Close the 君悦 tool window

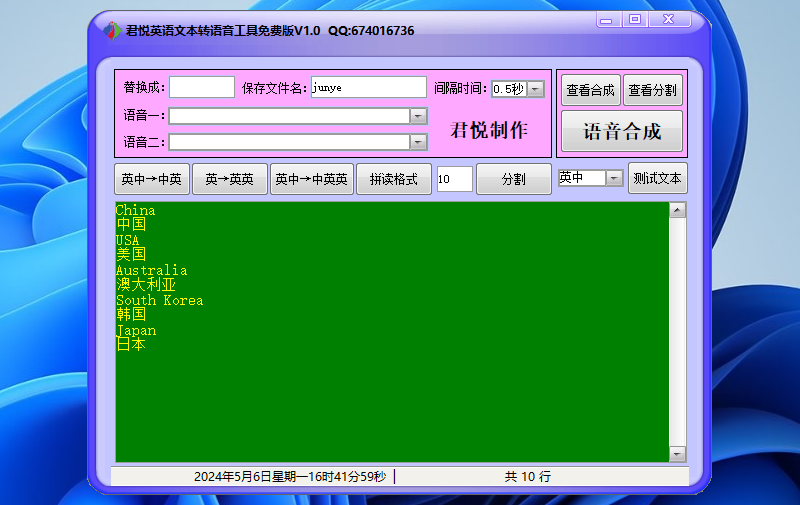[x=669, y=19]
